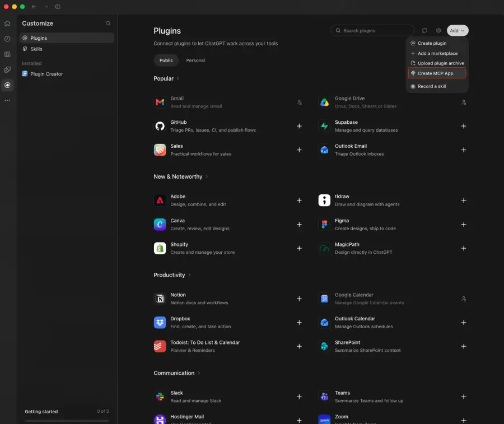The width and height of the screenshot is (504, 424).
Task: Click the Outlook Email plugin icon
Action: pos(324,150)
